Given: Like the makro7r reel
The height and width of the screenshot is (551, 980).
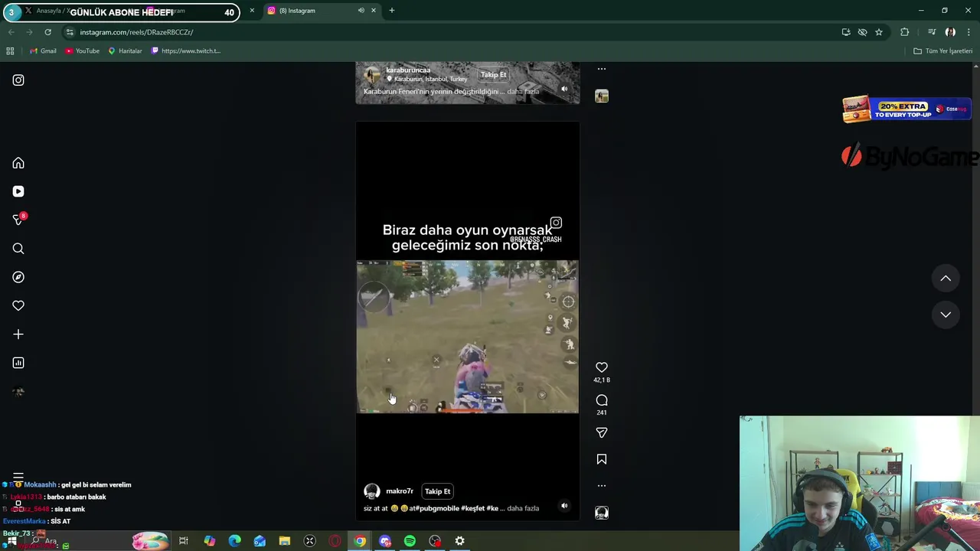Looking at the screenshot, I should (x=602, y=367).
